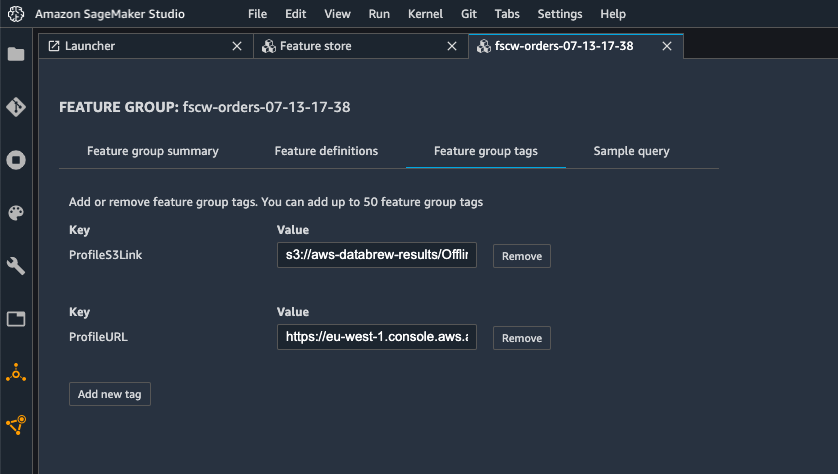Open SageMaker components and registries icon
838x474 pixels.
[16, 372]
